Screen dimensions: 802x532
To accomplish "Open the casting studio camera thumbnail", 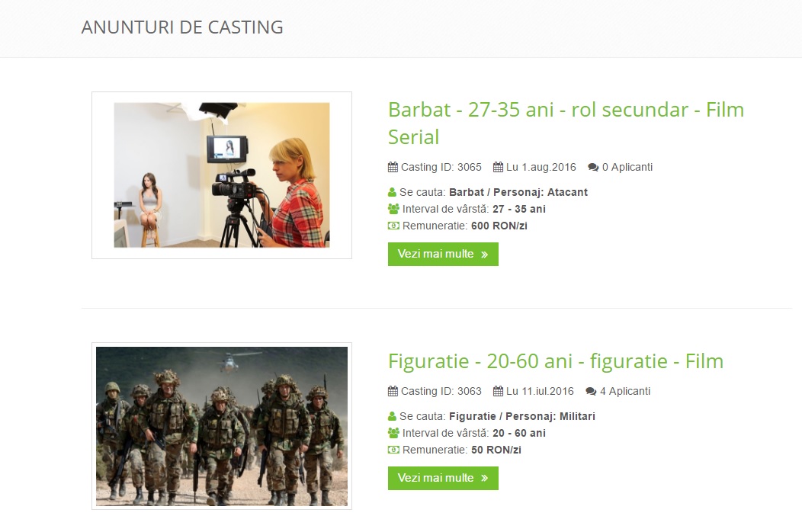I will click(x=222, y=175).
